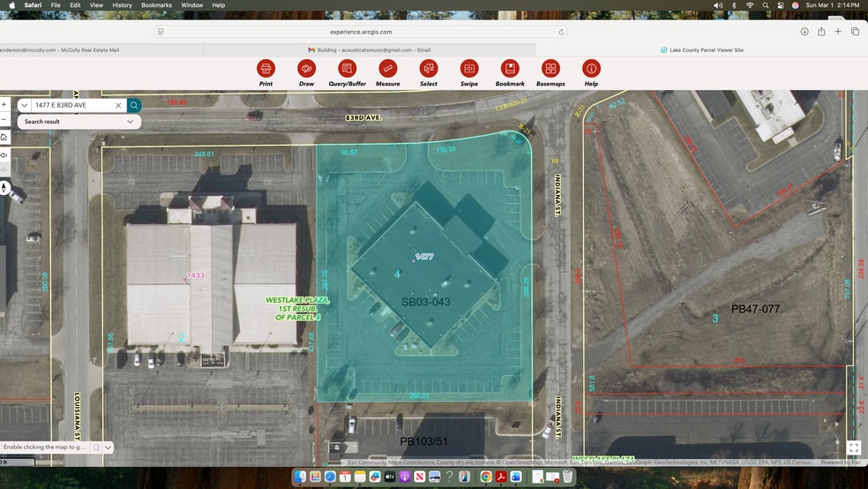Open the Print tool

coord(266,69)
